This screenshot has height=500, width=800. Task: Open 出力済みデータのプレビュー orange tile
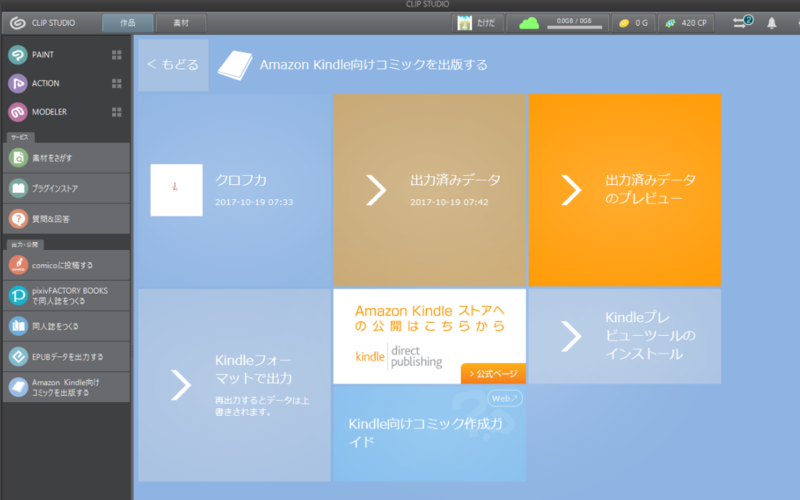coord(625,190)
